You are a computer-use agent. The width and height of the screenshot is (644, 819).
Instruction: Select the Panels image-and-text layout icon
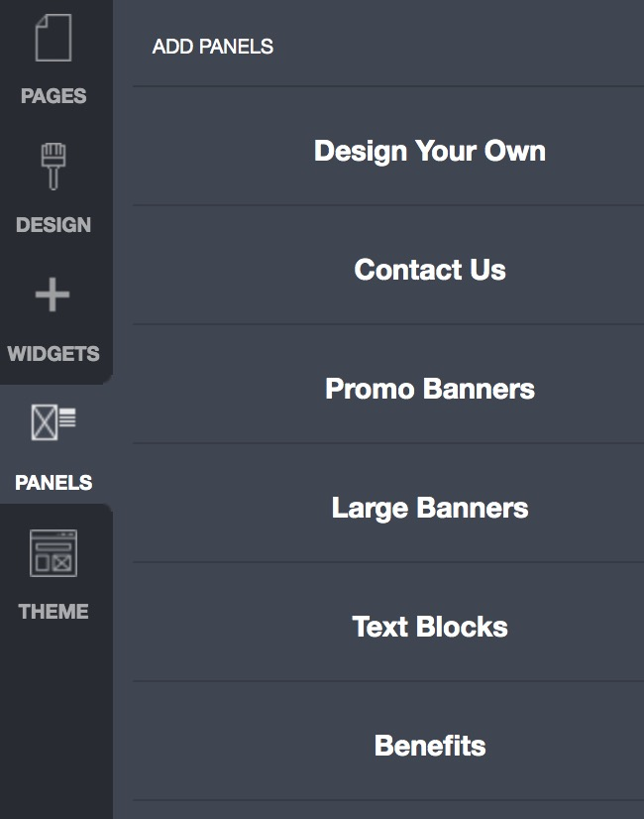tap(54, 422)
